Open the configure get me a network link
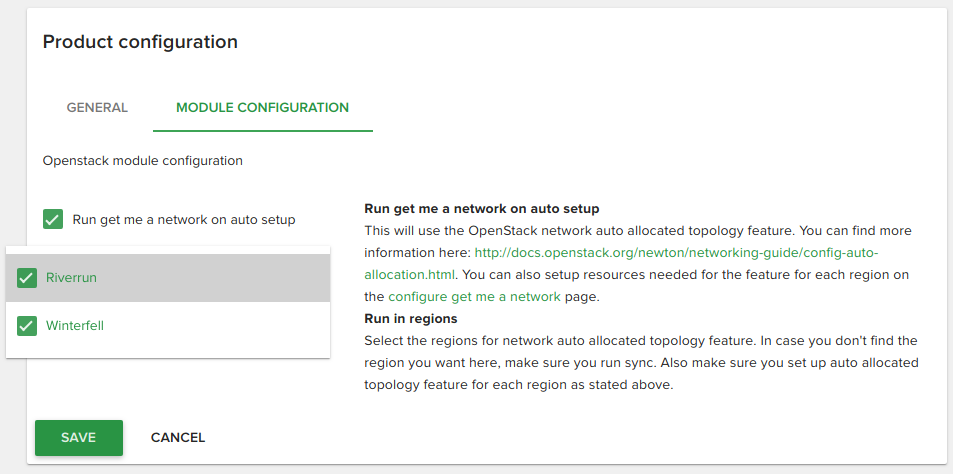The image size is (953, 474). click(474, 297)
